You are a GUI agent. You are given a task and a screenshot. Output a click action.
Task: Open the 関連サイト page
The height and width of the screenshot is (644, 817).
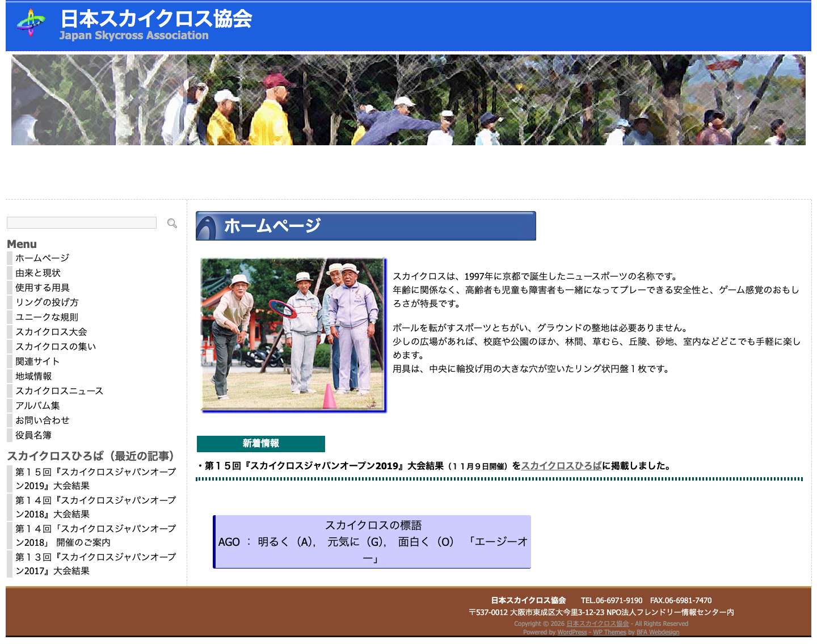36,361
